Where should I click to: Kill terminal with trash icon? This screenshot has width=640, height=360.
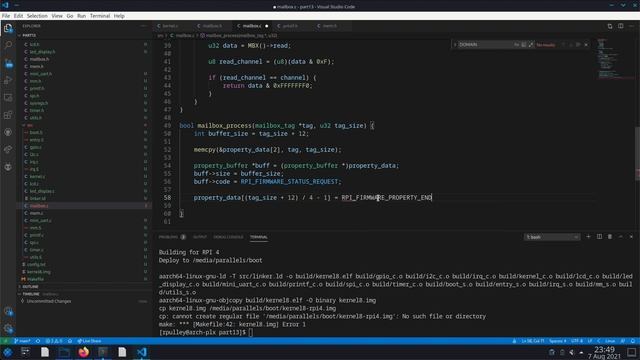(610, 237)
